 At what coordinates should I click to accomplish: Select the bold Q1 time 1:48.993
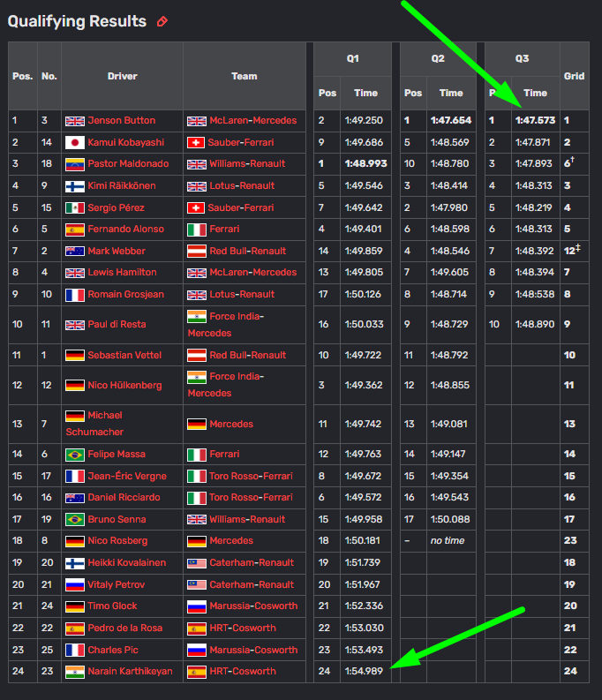point(366,164)
